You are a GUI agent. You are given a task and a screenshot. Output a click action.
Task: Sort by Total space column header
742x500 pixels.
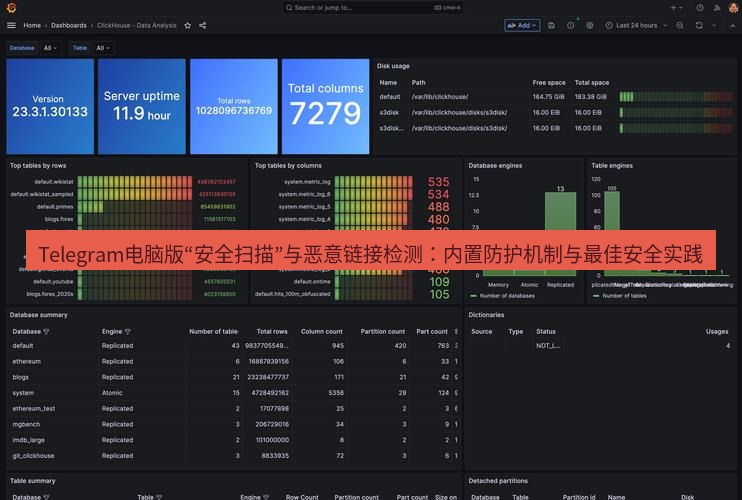[592, 82]
